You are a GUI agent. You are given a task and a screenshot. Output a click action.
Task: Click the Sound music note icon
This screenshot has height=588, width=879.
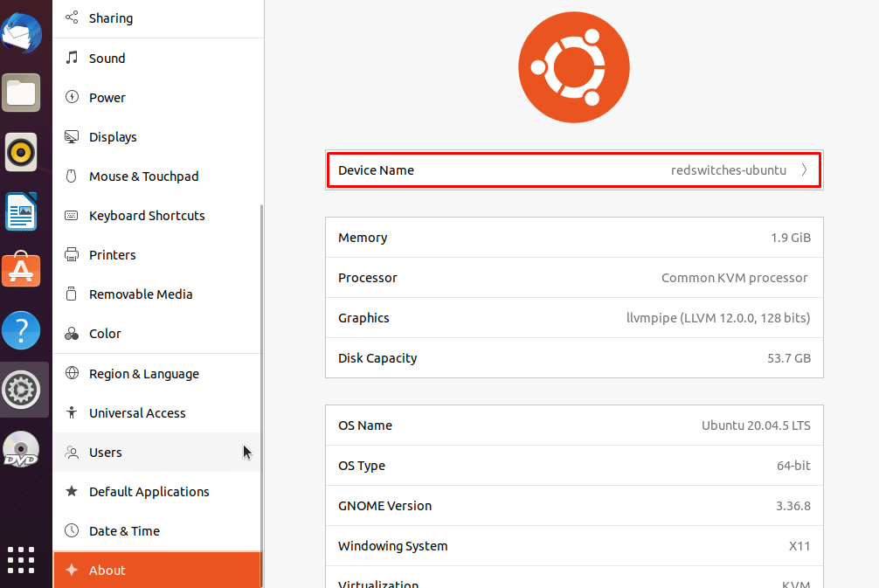tap(72, 58)
